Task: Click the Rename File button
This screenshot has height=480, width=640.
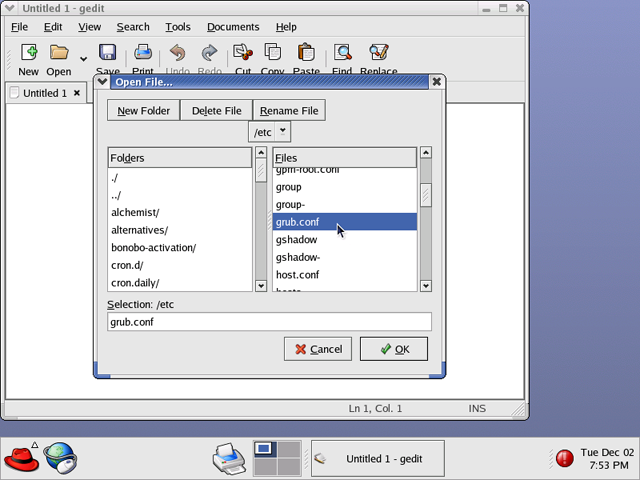Action: click(x=289, y=111)
